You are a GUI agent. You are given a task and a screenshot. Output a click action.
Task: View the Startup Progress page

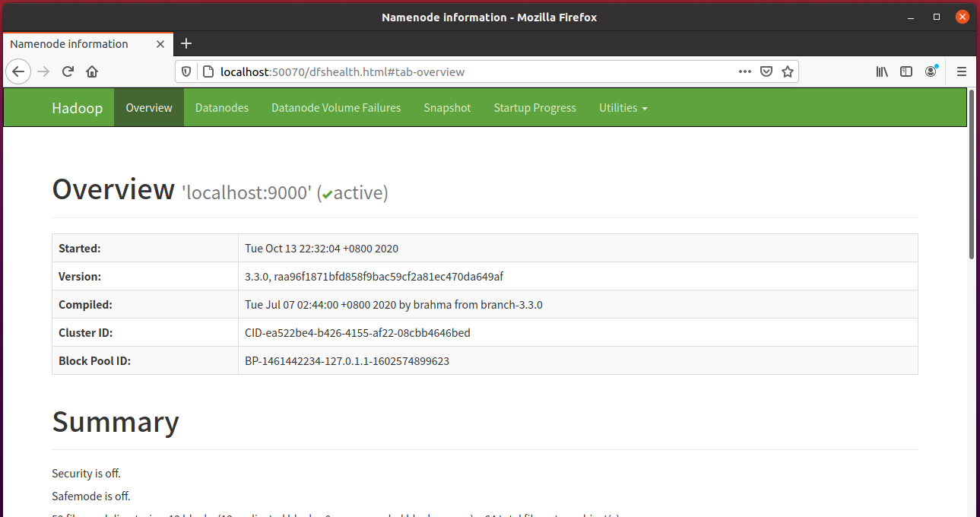[x=534, y=108]
